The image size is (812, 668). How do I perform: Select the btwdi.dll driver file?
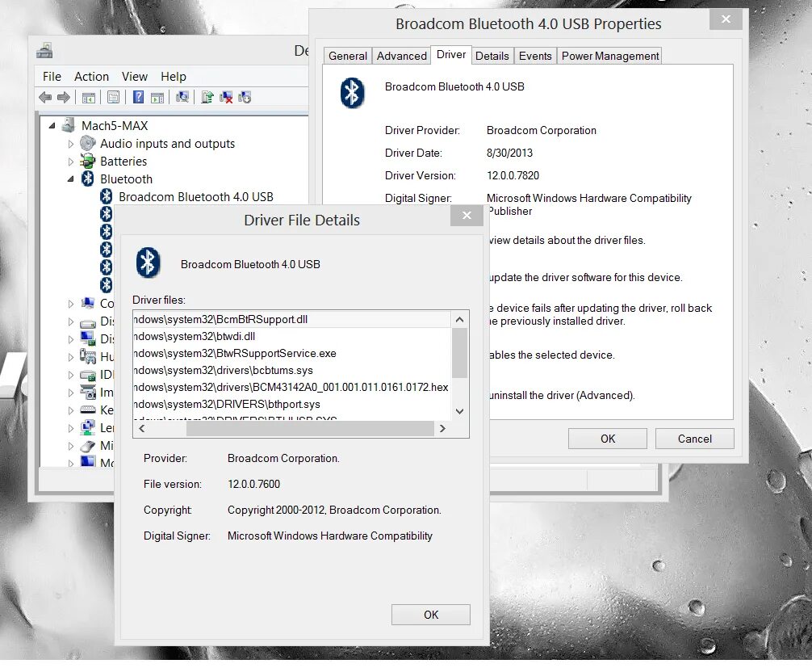[292, 336]
